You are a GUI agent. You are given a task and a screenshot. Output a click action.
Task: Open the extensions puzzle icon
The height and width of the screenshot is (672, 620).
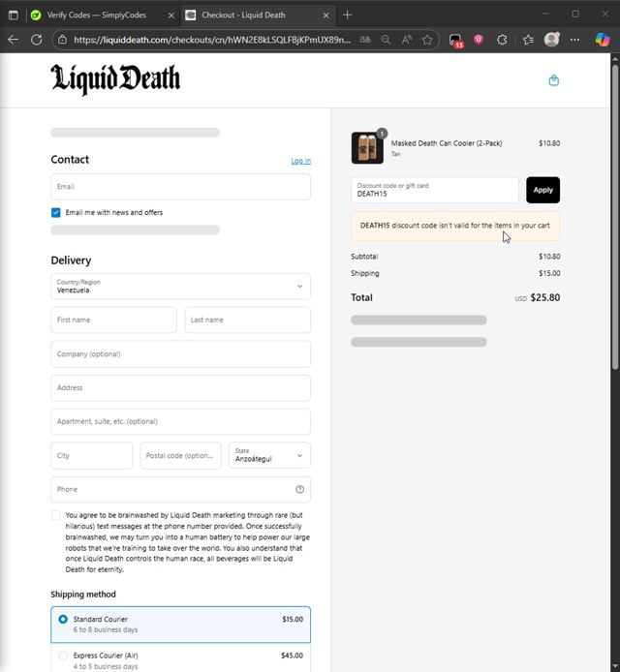[502, 40]
